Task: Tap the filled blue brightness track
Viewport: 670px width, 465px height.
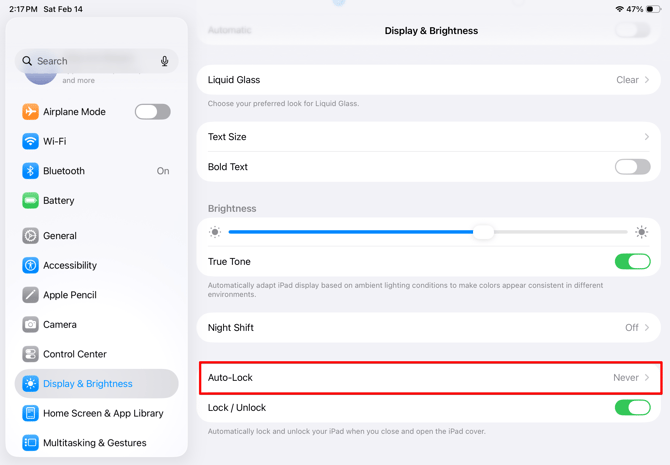Action: (351, 232)
